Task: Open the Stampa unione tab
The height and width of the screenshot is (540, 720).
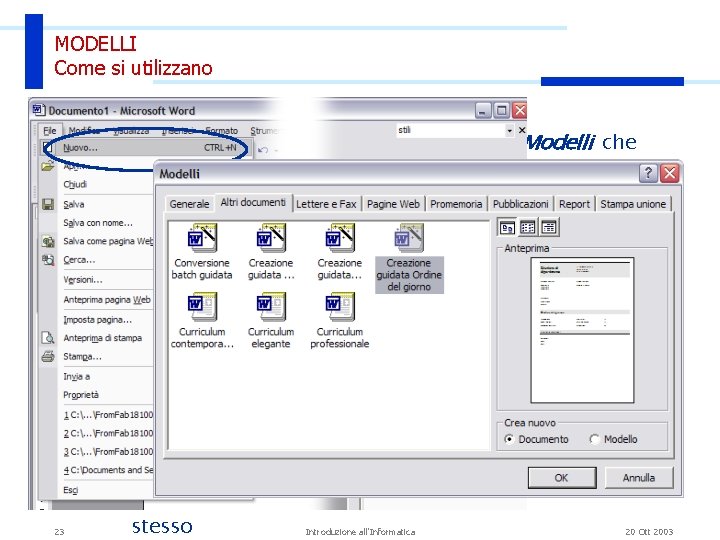Action: click(633, 204)
